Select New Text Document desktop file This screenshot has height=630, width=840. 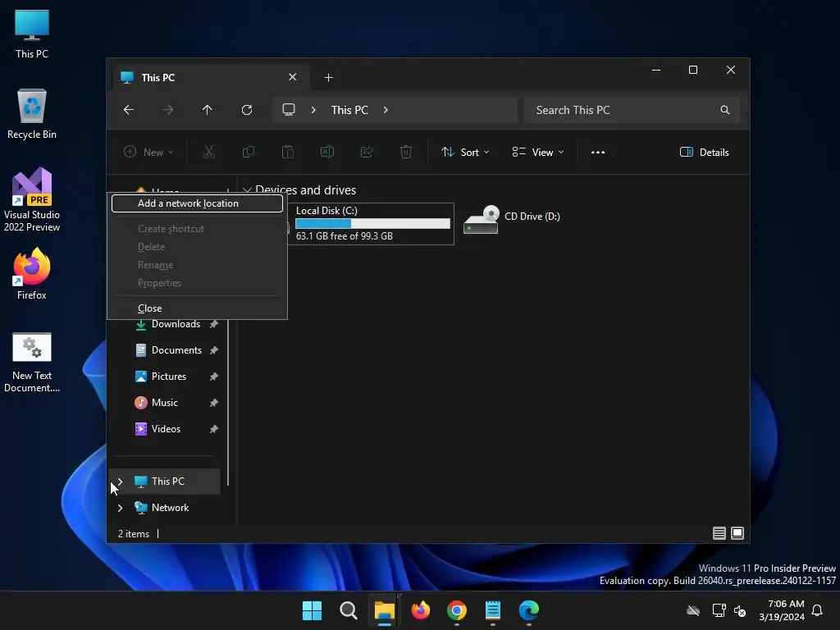[x=32, y=362]
